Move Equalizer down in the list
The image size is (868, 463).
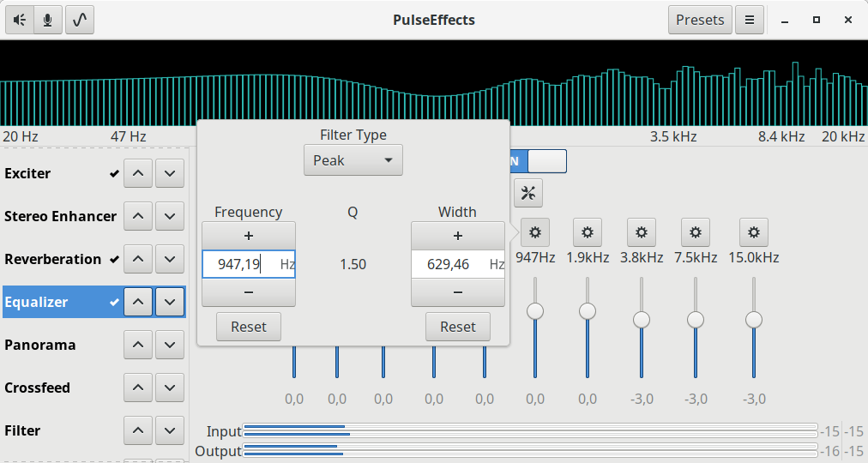(169, 302)
